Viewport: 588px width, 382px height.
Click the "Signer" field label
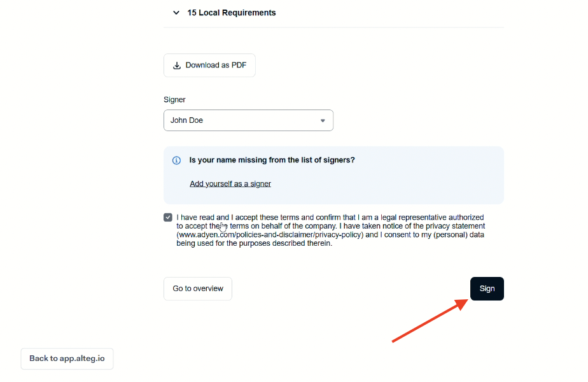(x=174, y=100)
